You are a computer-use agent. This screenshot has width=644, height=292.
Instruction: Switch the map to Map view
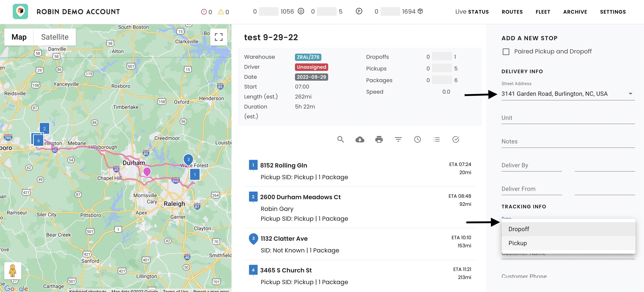(19, 37)
